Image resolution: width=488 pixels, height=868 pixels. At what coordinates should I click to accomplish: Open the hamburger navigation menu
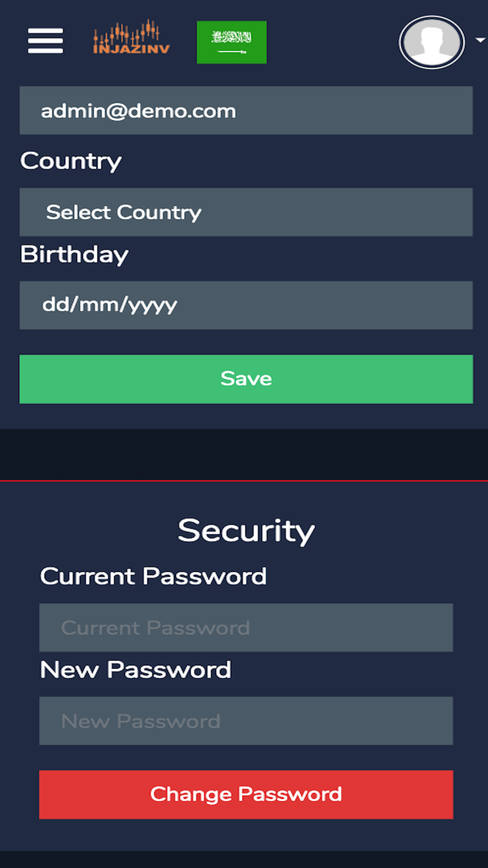pyautogui.click(x=45, y=41)
